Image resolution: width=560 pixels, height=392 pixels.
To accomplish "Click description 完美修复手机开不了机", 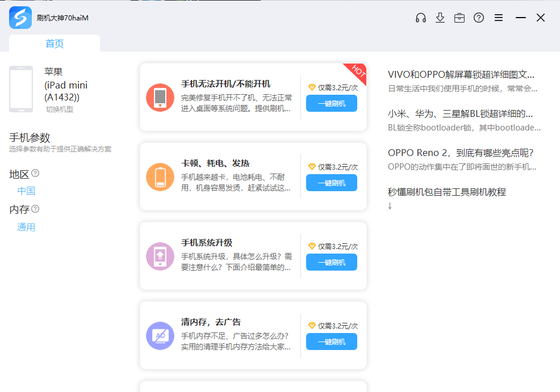I will [236, 103].
